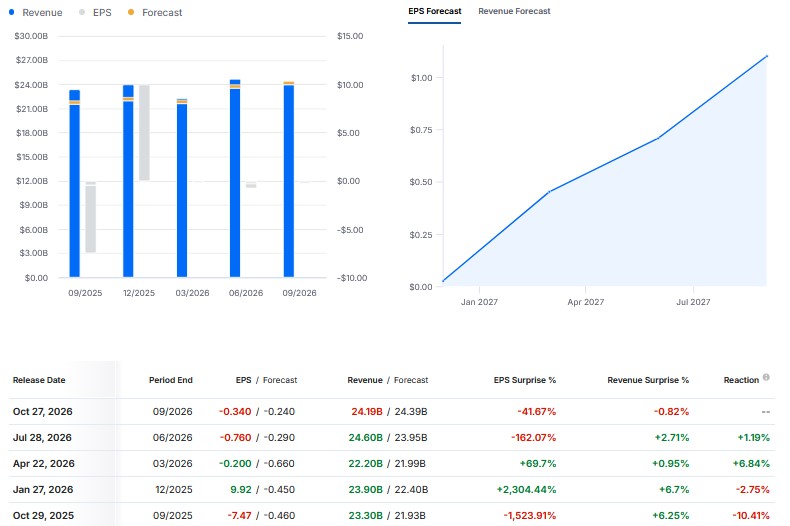Click the Reaction column header
Screen dimensions: 790x526
[741, 380]
